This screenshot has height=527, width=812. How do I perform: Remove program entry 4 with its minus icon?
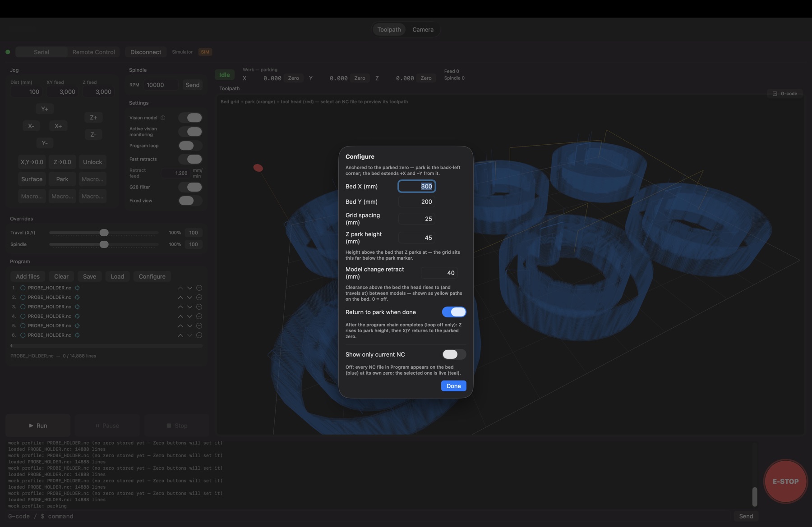pyautogui.click(x=199, y=316)
